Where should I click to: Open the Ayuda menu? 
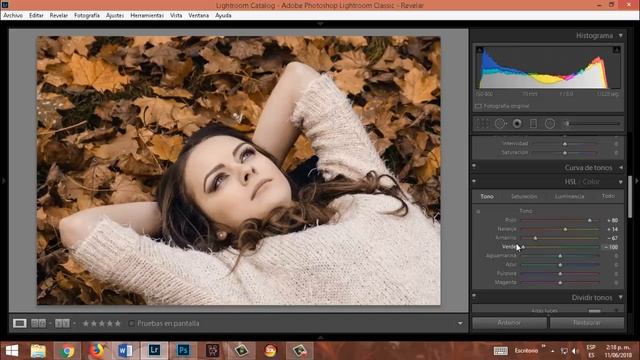(223, 16)
